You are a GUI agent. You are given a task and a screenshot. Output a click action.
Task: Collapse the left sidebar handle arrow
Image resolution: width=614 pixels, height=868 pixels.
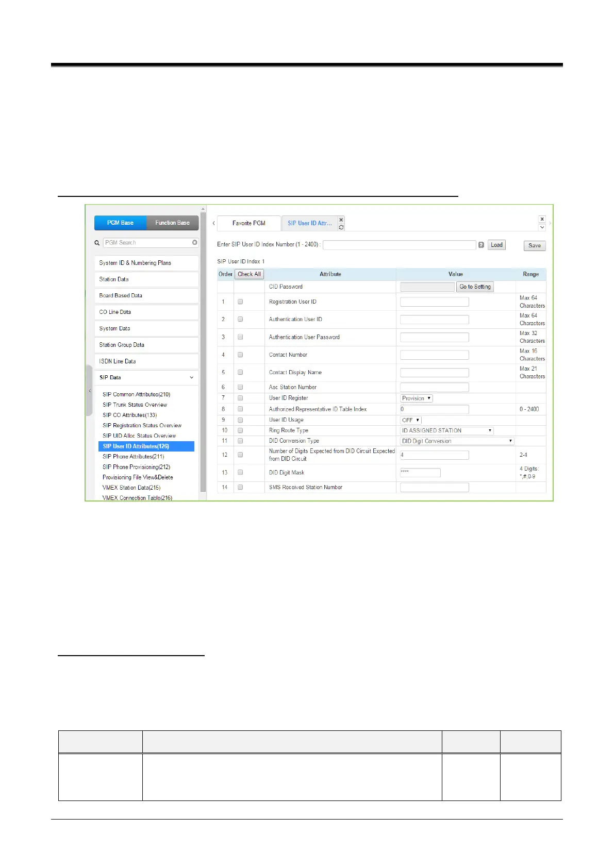click(x=90, y=391)
